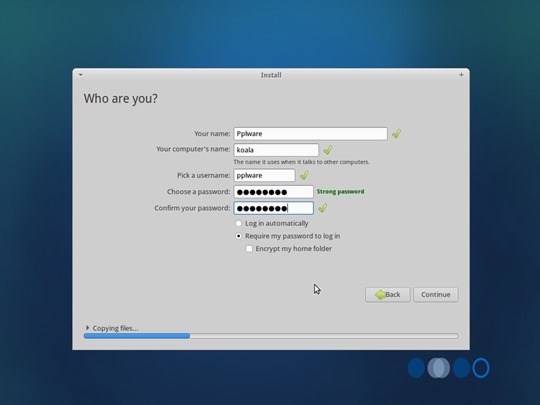Screen dimensions: 540x405
Task: Click the checkmark next to Confirm password
Action: click(x=323, y=208)
